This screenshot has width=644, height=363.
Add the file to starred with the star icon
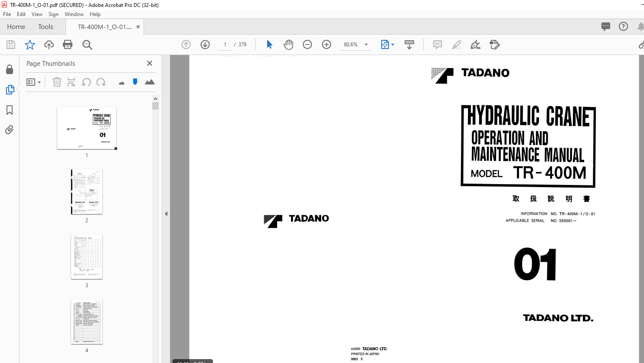click(30, 45)
